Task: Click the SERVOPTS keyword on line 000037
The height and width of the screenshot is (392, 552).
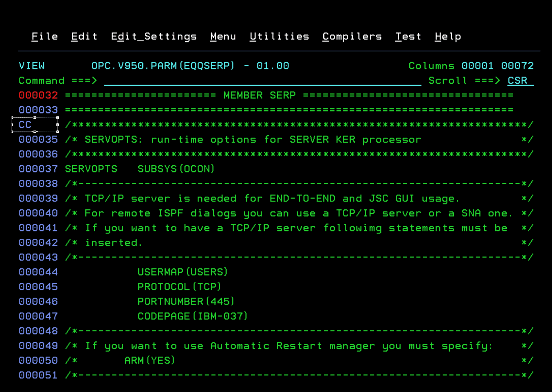Action: [x=91, y=169]
